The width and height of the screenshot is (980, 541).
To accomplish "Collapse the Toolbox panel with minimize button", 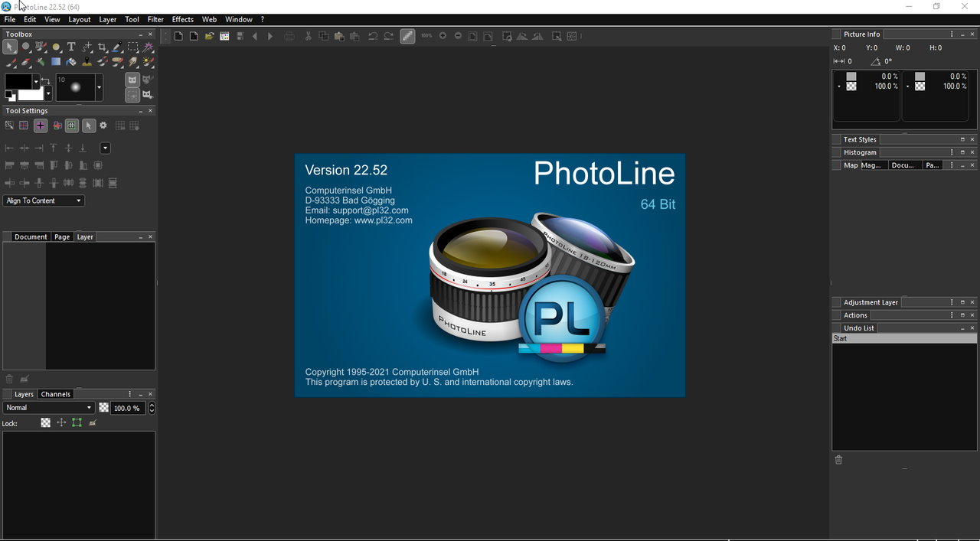I will coord(141,34).
